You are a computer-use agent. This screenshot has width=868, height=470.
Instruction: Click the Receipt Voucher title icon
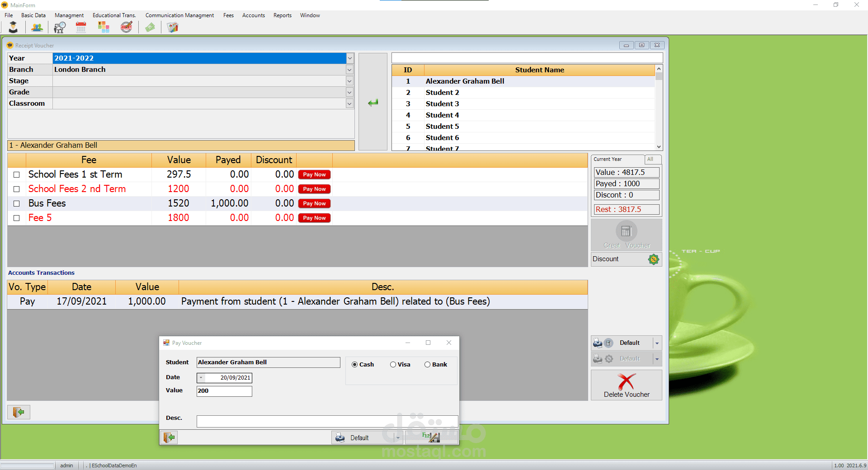point(10,45)
